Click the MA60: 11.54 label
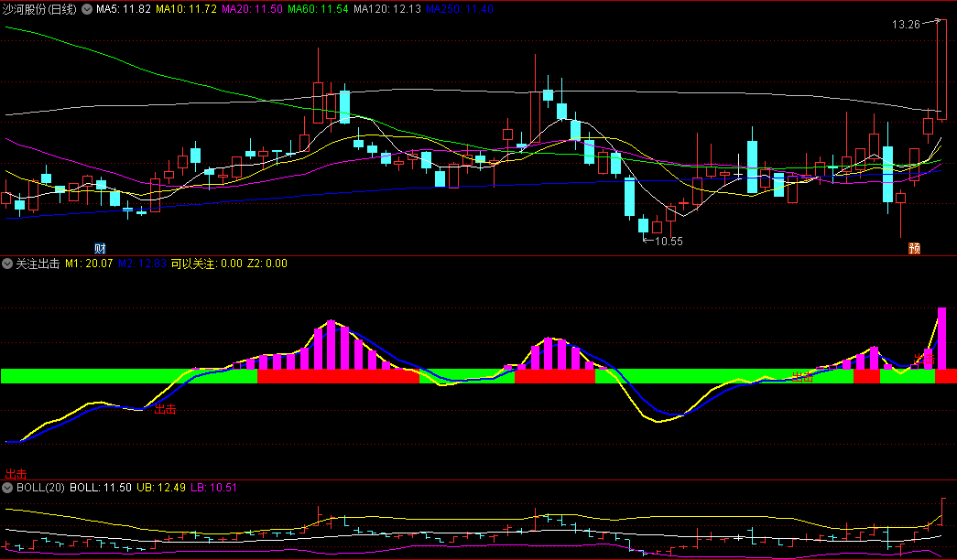The height and width of the screenshot is (560, 957). (318, 9)
